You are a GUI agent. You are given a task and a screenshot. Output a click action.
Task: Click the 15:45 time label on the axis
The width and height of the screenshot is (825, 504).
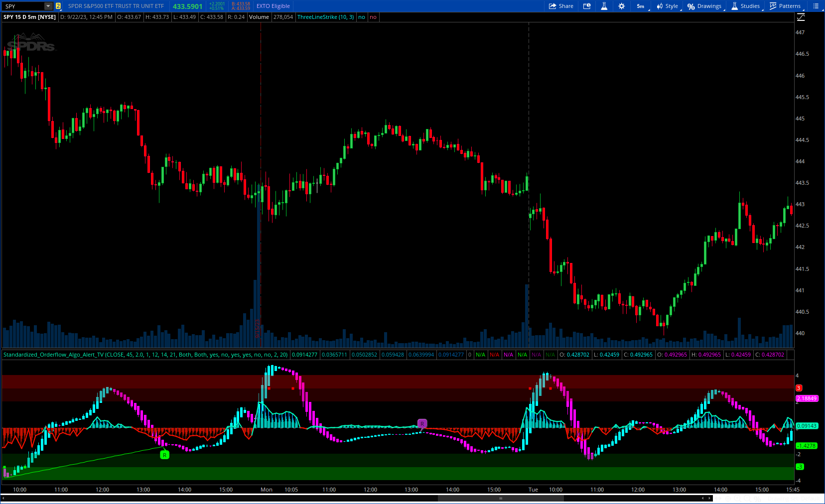coord(793,490)
